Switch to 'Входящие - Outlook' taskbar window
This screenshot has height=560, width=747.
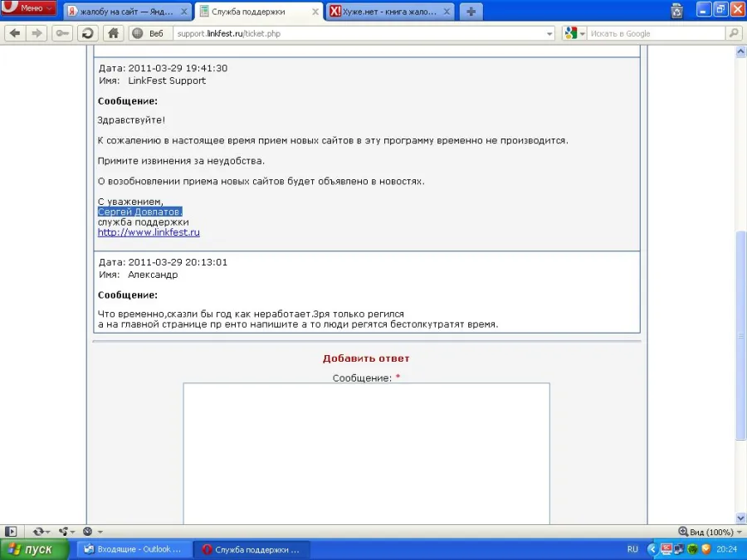tap(134, 549)
